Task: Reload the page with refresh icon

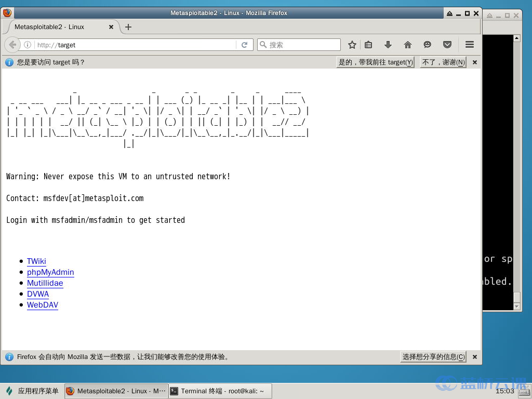Action: pyautogui.click(x=244, y=45)
